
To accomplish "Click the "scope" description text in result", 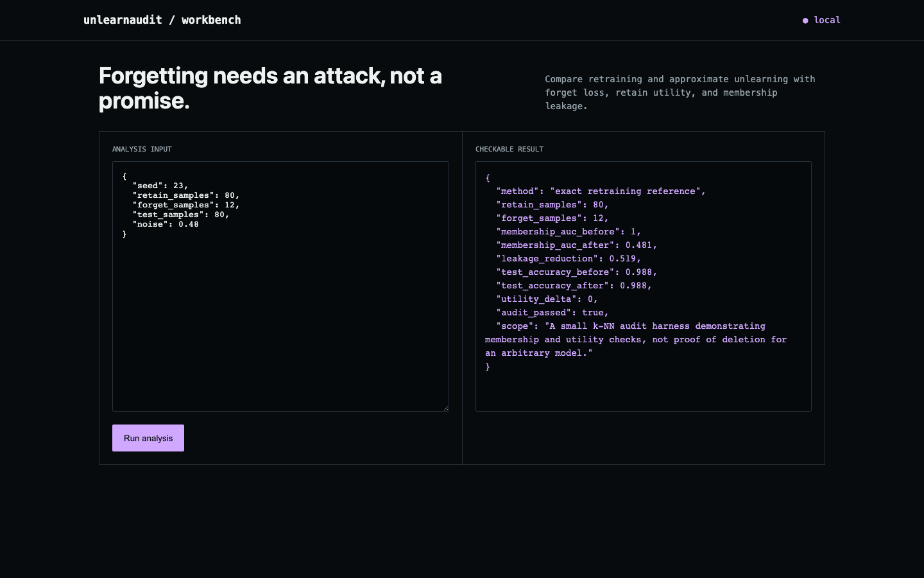I will (636, 339).
